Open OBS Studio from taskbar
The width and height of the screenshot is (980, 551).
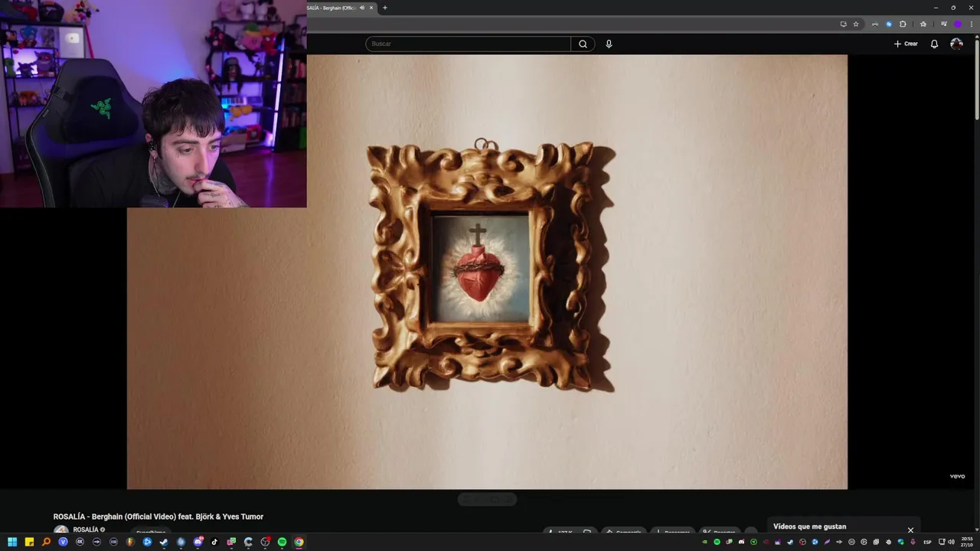[265, 542]
